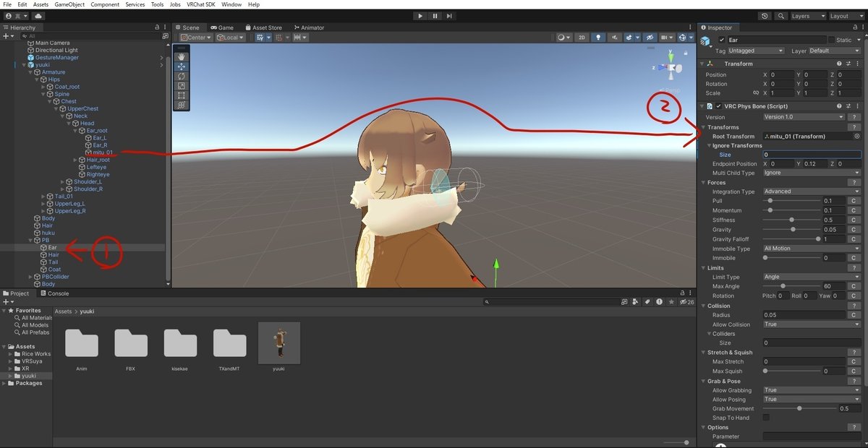Adjust the Grab Movement slider
The height and width of the screenshot is (448, 868).
(799, 408)
